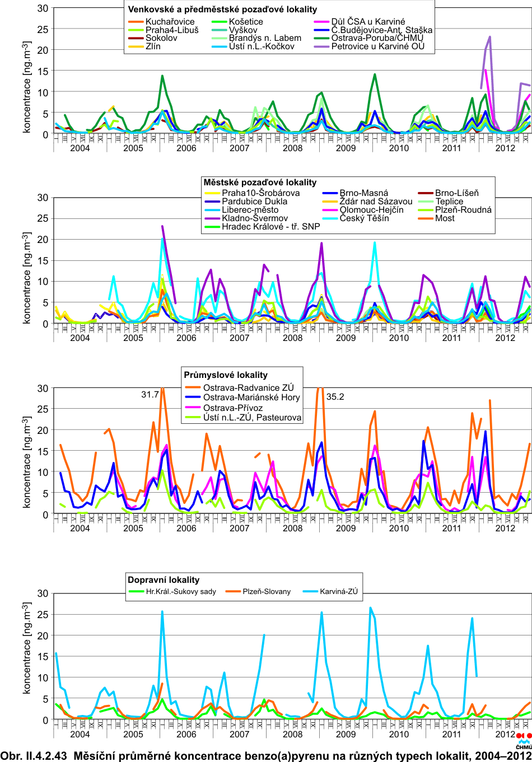Viewport: 532px width, 762px height.
Task: Click the Průmyslové lokality legend title
Action: (226, 375)
